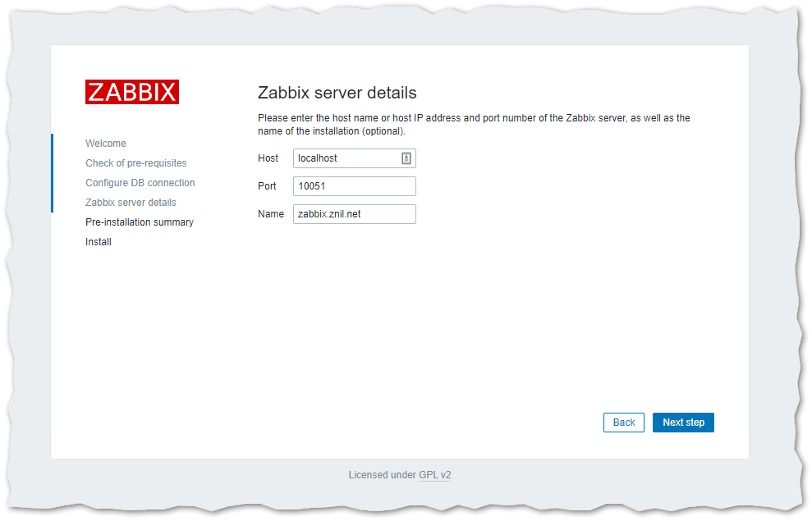Open the GPL v2 license link
812x521 pixels.
[434, 475]
